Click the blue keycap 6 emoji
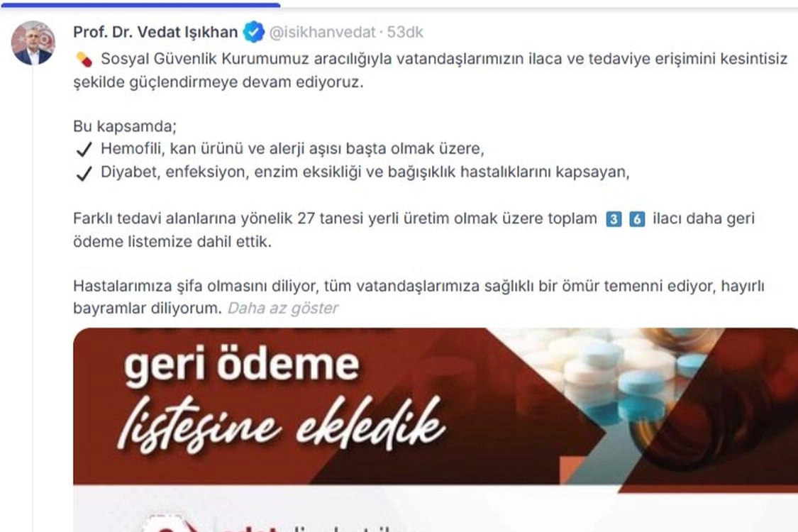This screenshot has width=798, height=532. coord(637,219)
